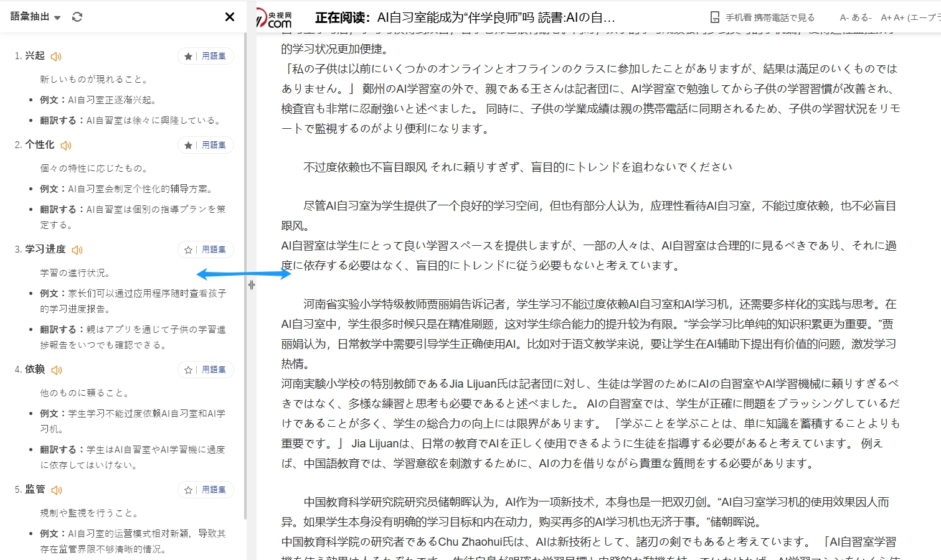Image resolution: width=941 pixels, height=560 pixels.
Task: Click the refresh icon beside 語彙抽出
Action: [x=77, y=17]
